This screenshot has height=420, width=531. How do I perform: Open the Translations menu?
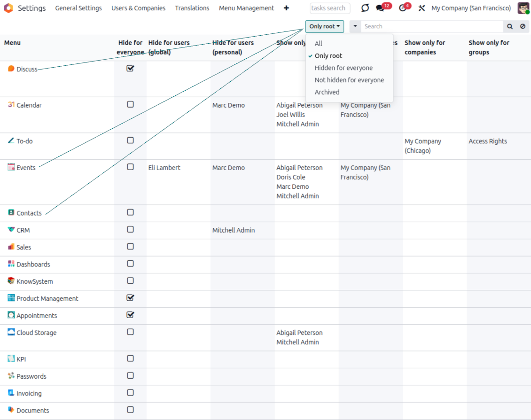pyautogui.click(x=192, y=8)
